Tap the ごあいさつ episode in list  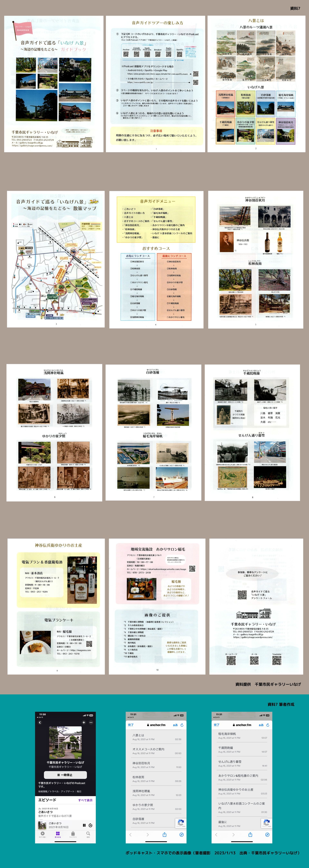click(x=46, y=812)
